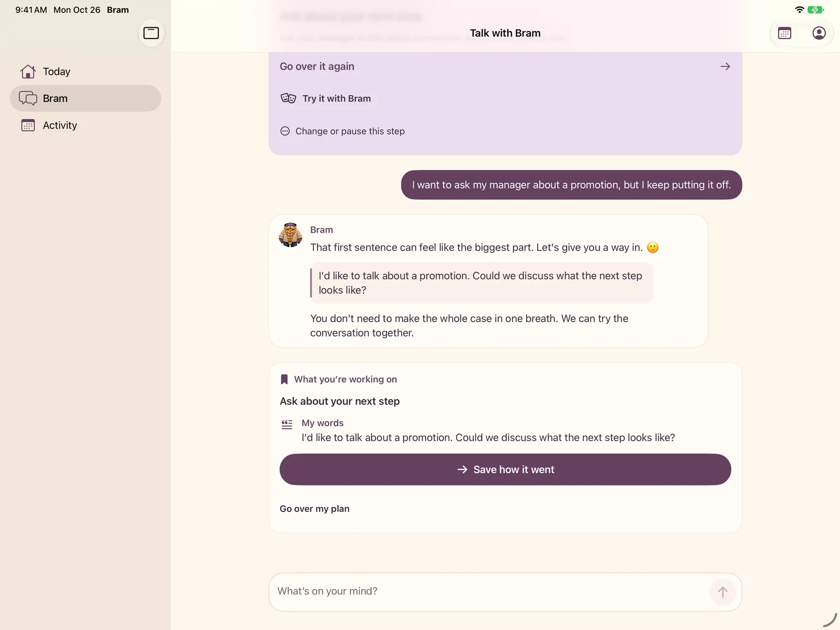Viewport: 840px width, 630px height.
Task: Click the Bram chat bubbles icon
Action: coord(28,98)
